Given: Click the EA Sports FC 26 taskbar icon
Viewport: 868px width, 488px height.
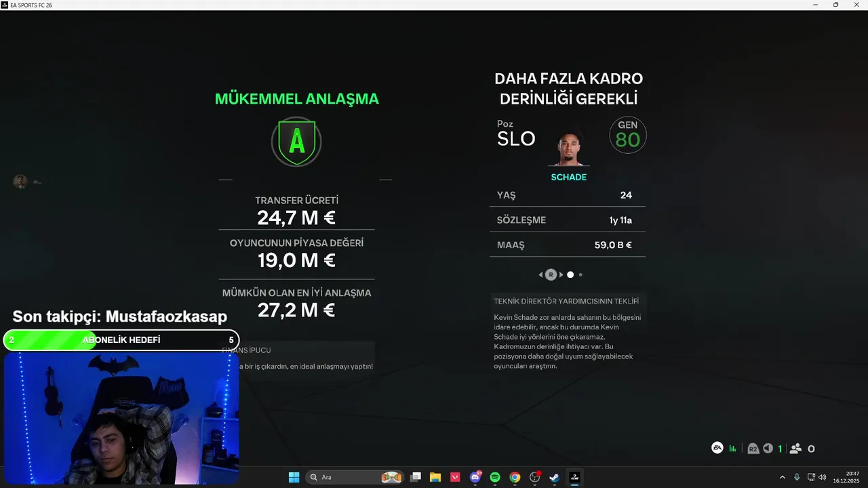Looking at the screenshot, I should coord(574,477).
